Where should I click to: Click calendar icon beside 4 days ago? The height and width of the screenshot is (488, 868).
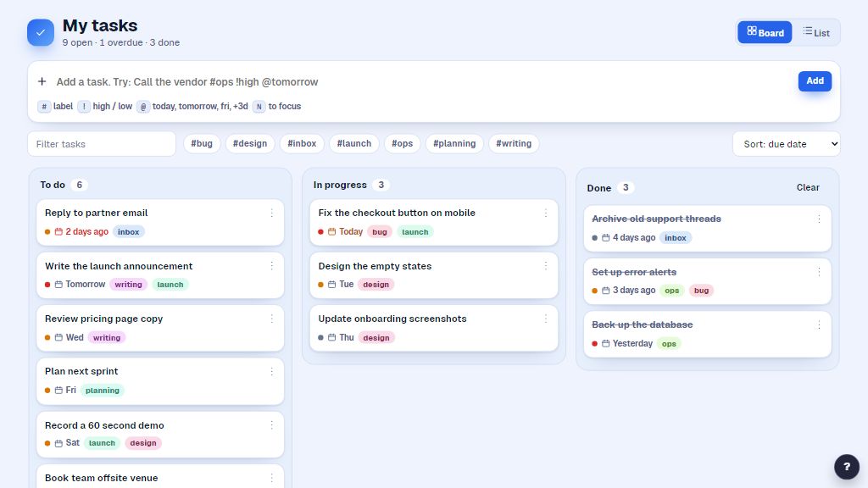[605, 238]
